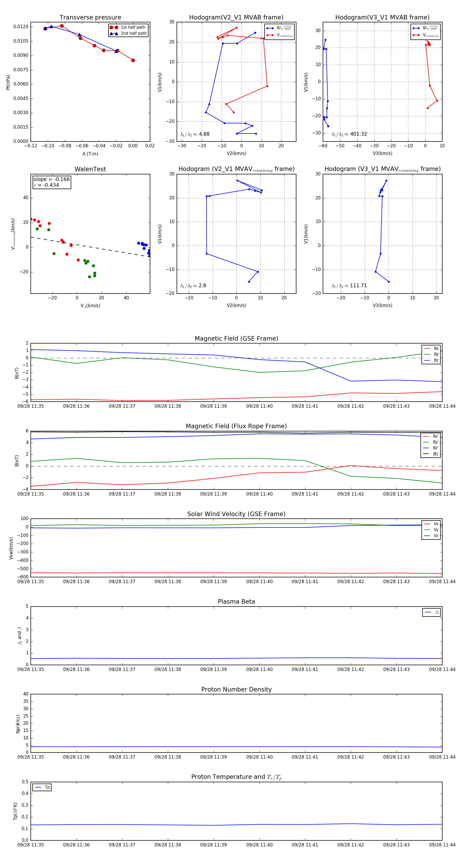The height and width of the screenshot is (868, 473).
Task: Click "09/28 11:40" tick under Plasma Beta plot
Action: (259, 669)
